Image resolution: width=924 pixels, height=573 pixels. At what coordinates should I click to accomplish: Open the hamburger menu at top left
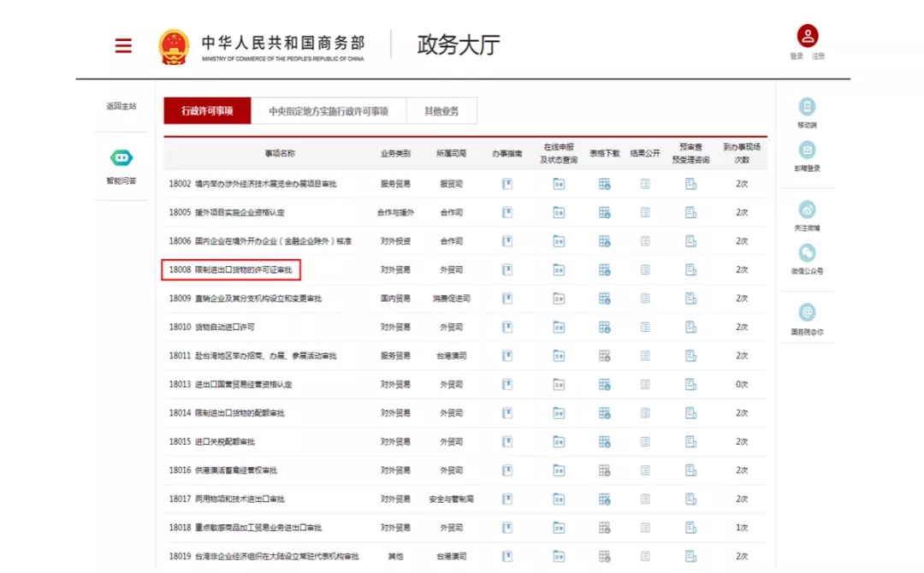pos(122,45)
